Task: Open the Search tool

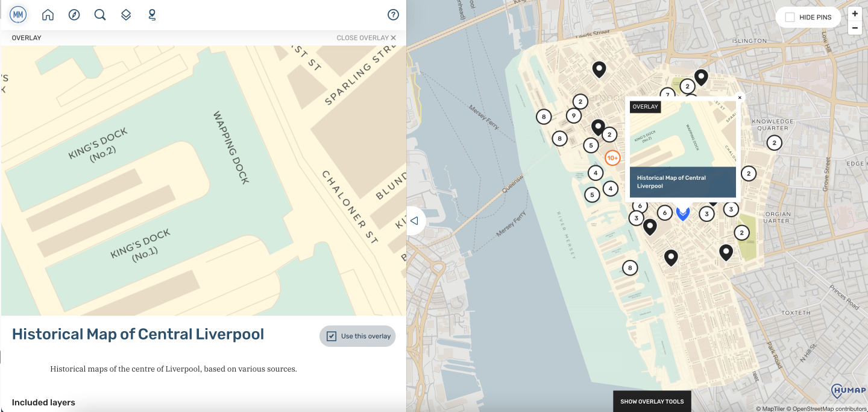Action: click(100, 14)
